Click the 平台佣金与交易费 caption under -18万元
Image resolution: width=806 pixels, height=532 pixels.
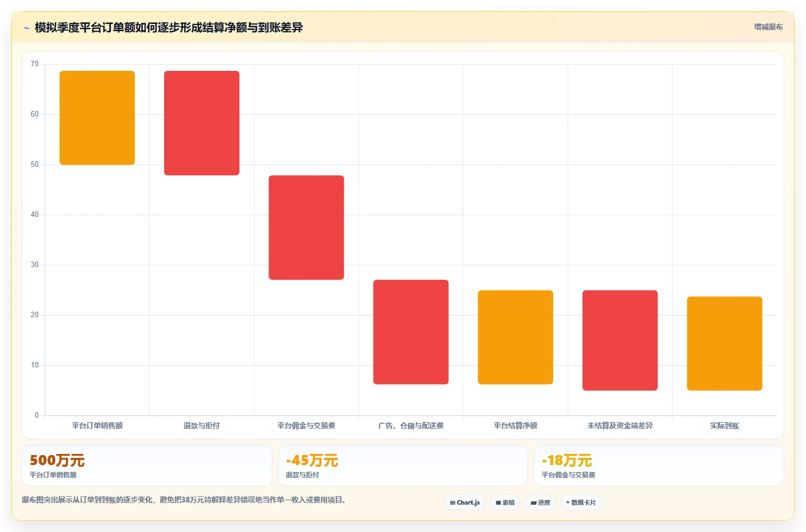click(568, 475)
